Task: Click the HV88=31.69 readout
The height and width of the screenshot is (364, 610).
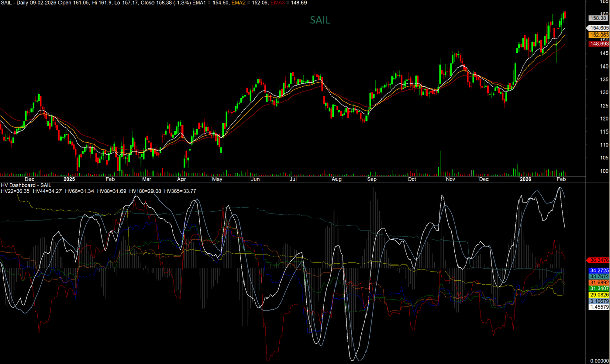Action: tap(112, 191)
